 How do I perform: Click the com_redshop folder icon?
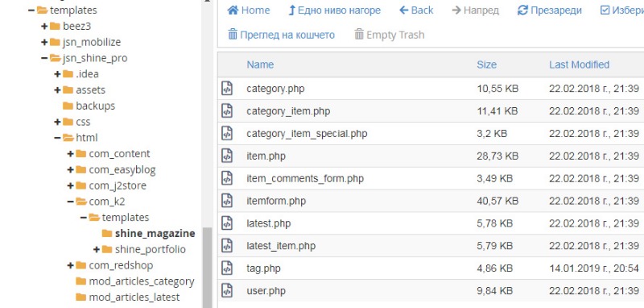(81, 265)
